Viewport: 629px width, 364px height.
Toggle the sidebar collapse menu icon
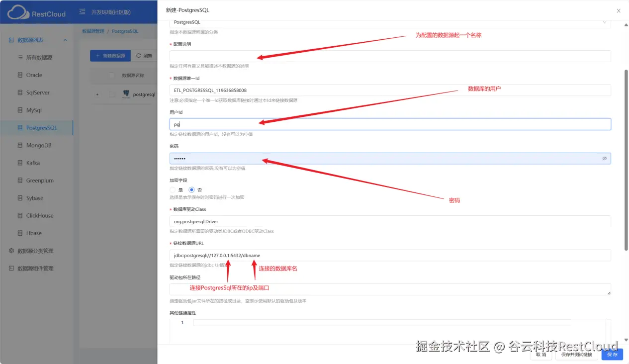point(83,12)
